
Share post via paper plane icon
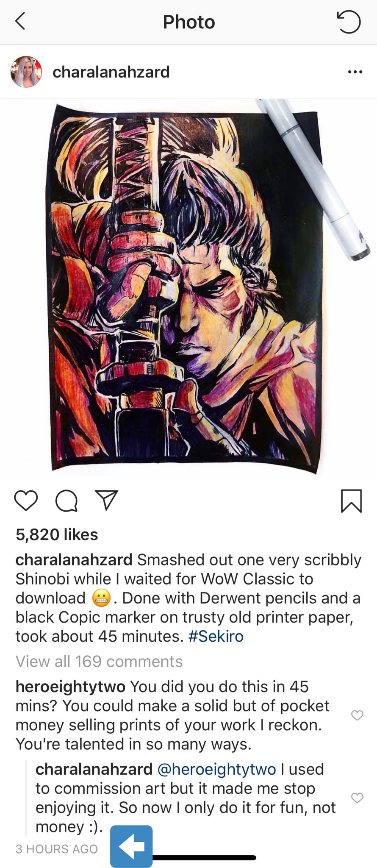tap(106, 500)
